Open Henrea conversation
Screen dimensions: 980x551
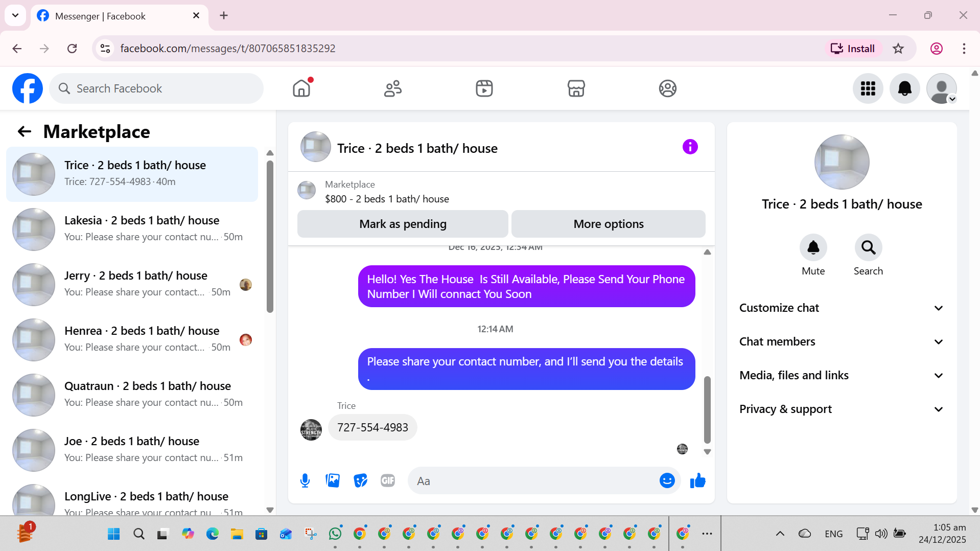pos(132,340)
